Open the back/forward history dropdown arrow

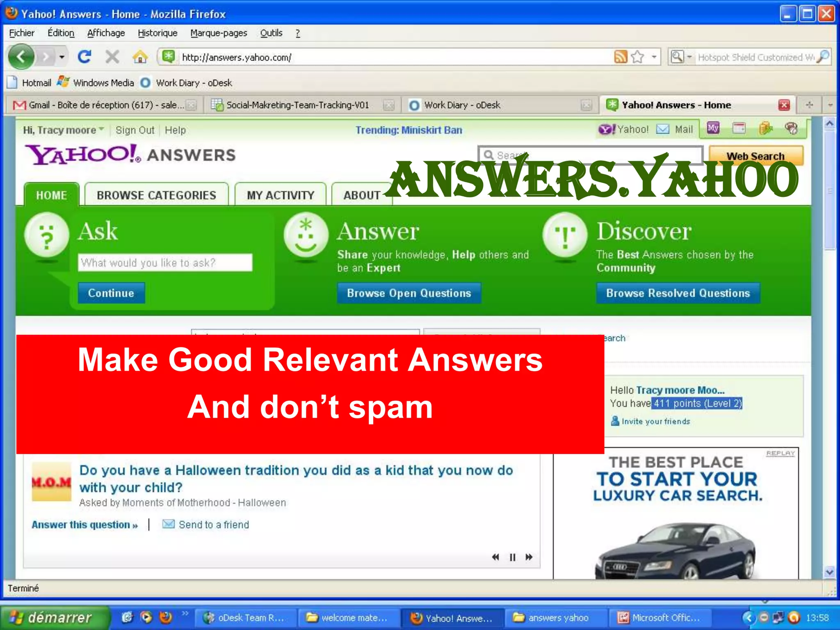pos(62,57)
